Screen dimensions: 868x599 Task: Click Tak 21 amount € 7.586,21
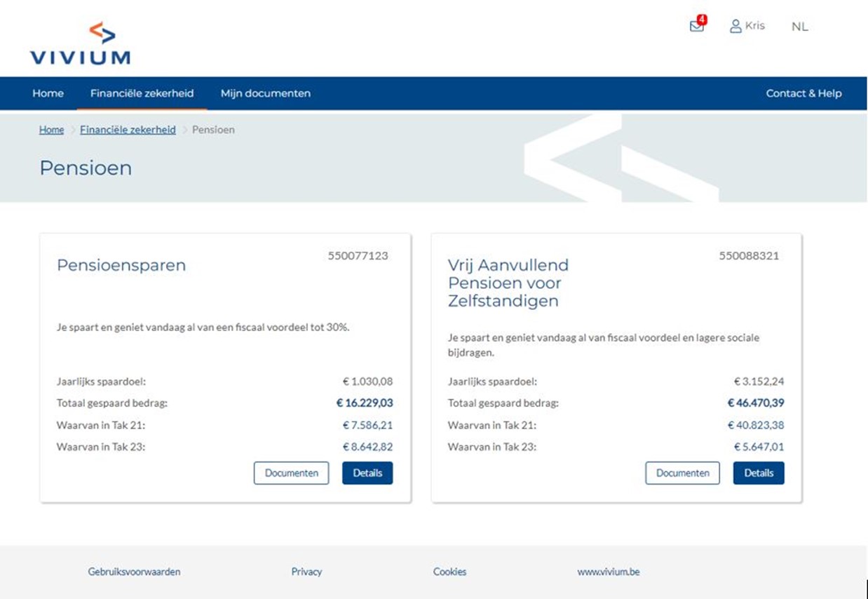(367, 425)
